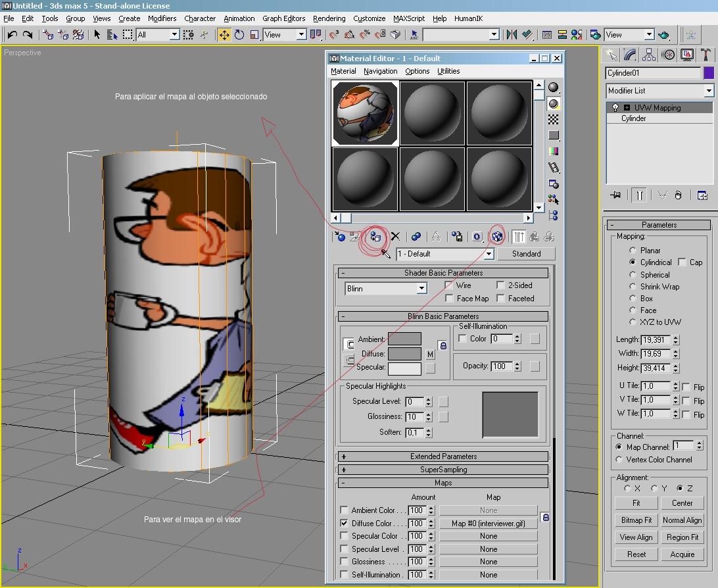The height and width of the screenshot is (588, 718).
Task: Enable the 2-Sided checkbox
Action: click(500, 285)
